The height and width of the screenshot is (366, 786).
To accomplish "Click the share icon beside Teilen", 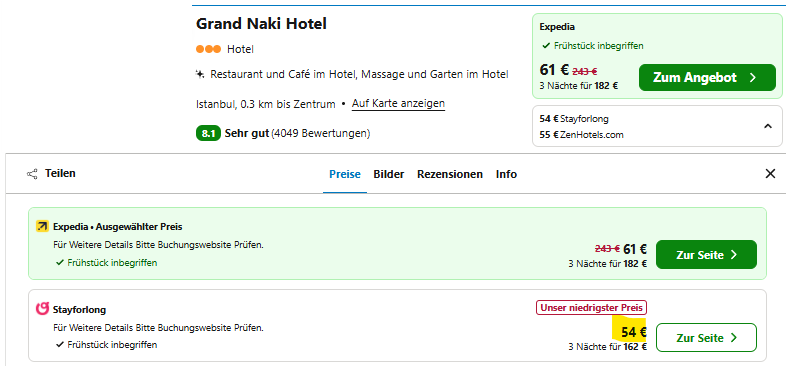I will point(32,174).
